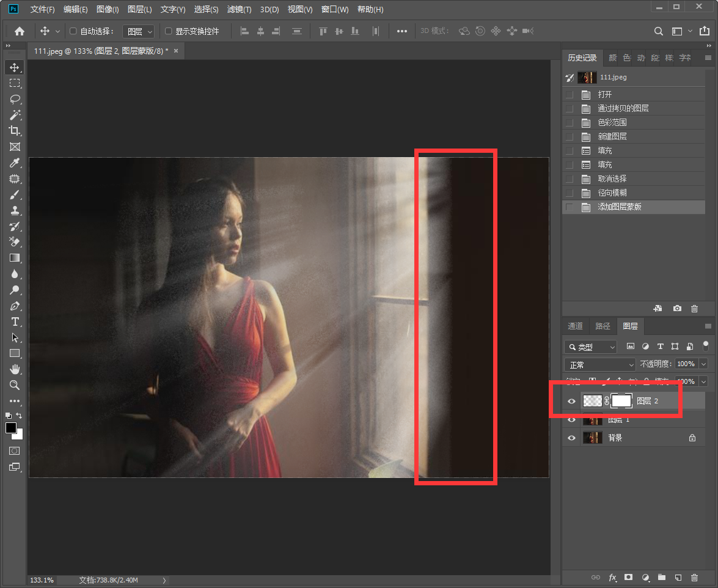Select the Hand tool
The height and width of the screenshot is (588, 718).
(15, 369)
